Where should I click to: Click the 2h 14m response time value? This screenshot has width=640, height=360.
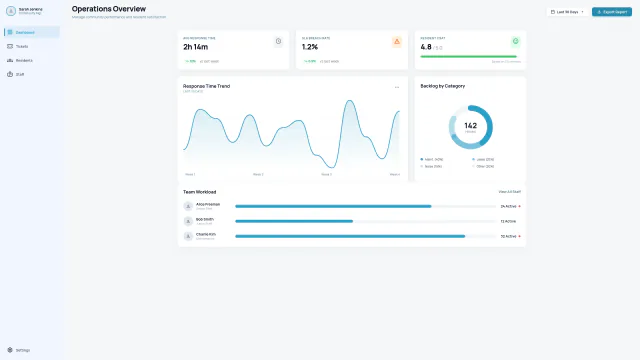click(196, 47)
